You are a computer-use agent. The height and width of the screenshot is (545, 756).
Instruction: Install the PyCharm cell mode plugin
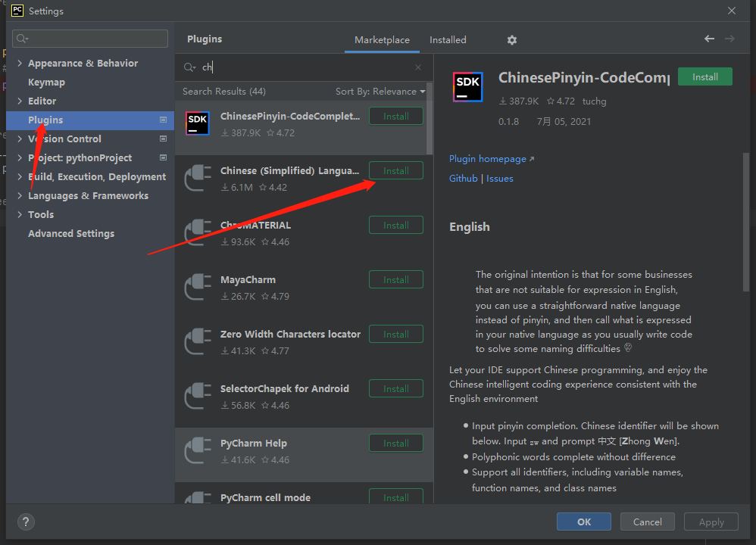396,497
